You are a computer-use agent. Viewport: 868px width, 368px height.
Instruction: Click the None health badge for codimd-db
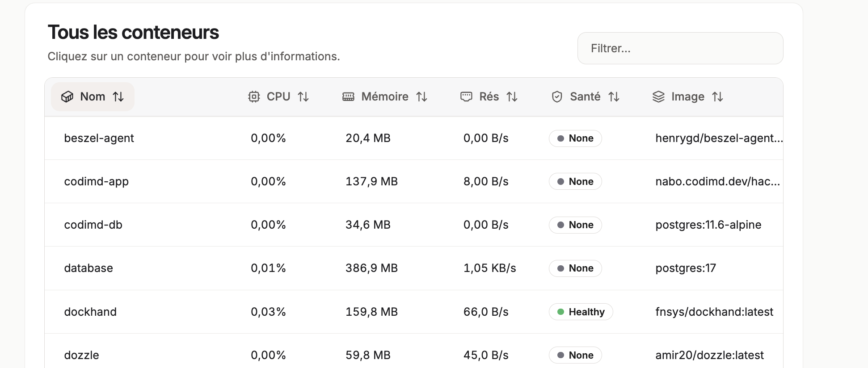575,225
